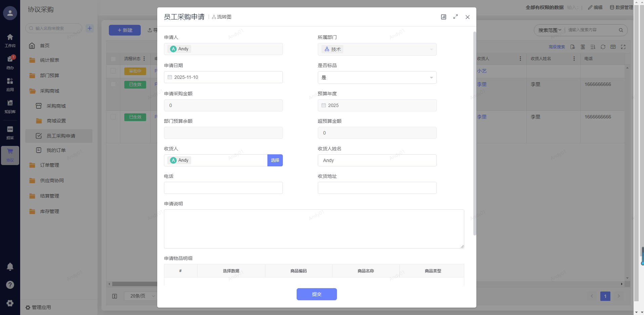Open the form layout panel icon
Image resolution: width=644 pixels, height=315 pixels.
(443, 17)
